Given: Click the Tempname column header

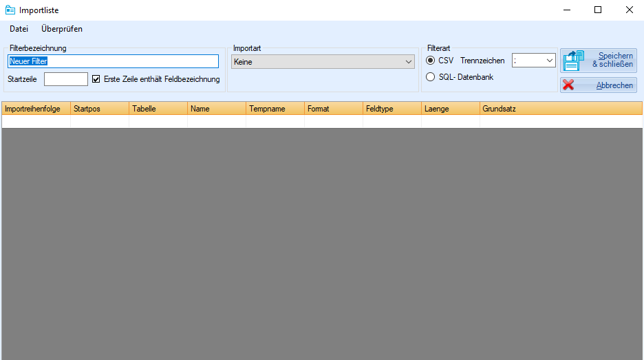Looking at the screenshot, I should click(275, 109).
